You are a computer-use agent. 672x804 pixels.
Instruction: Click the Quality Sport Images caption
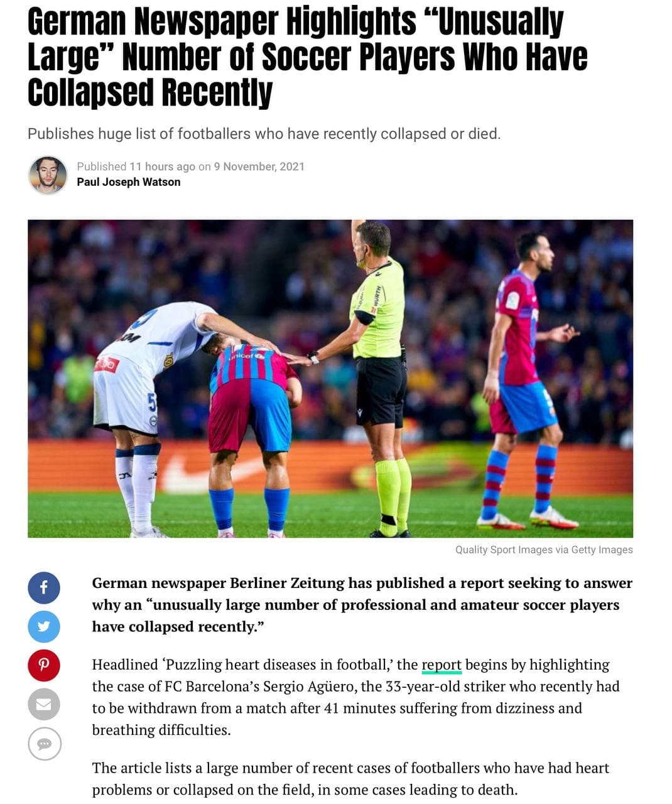(544, 550)
